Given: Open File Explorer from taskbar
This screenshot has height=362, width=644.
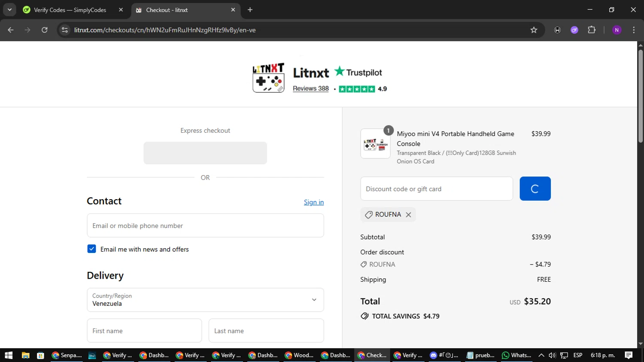Looking at the screenshot, I should pos(25,355).
